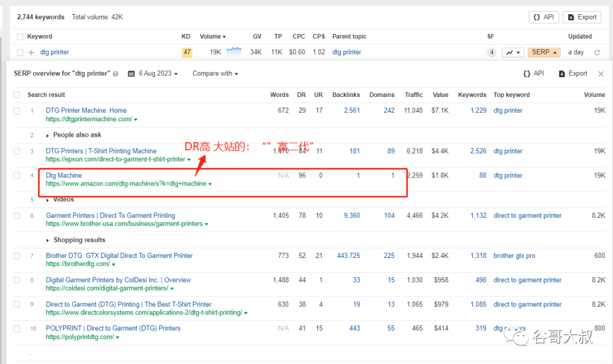Select all search results checkbox
Viewport: 613px width, 364px height.
(17, 95)
